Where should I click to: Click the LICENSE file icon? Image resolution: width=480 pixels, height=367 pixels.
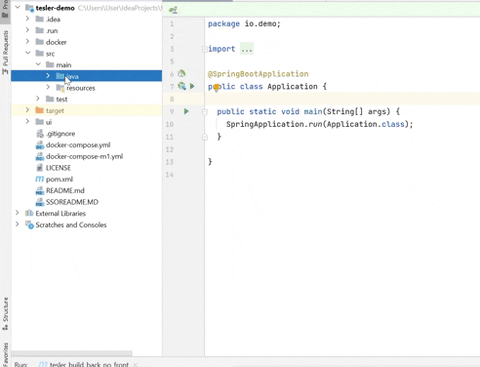(40, 168)
